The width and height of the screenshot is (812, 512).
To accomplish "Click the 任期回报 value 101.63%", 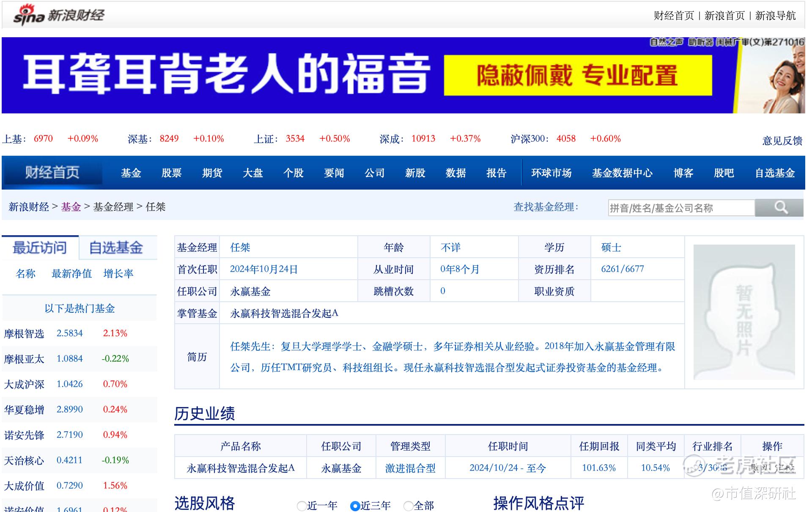I will 599,468.
